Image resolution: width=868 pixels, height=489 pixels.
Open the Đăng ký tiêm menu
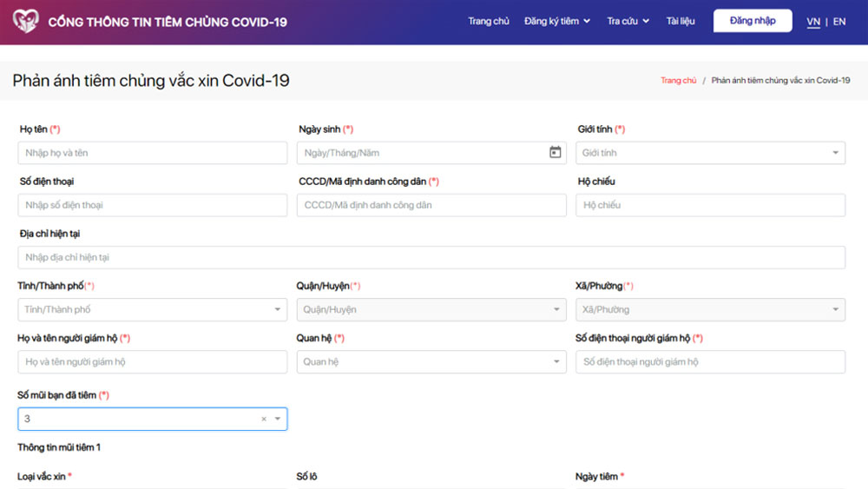(556, 21)
